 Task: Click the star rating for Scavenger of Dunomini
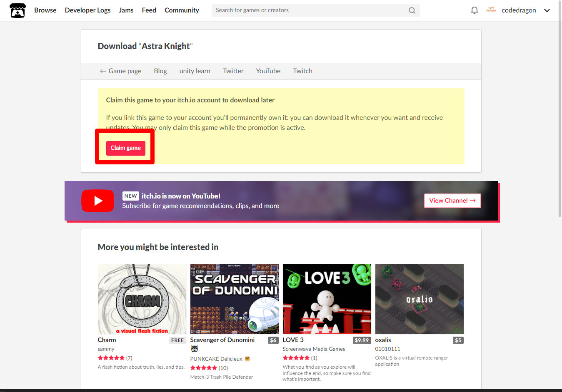(x=204, y=368)
